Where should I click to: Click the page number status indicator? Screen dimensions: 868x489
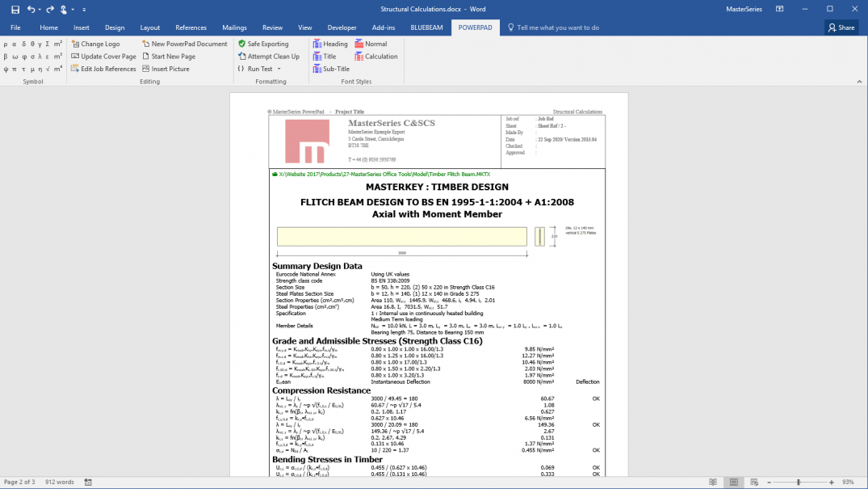(x=19, y=483)
